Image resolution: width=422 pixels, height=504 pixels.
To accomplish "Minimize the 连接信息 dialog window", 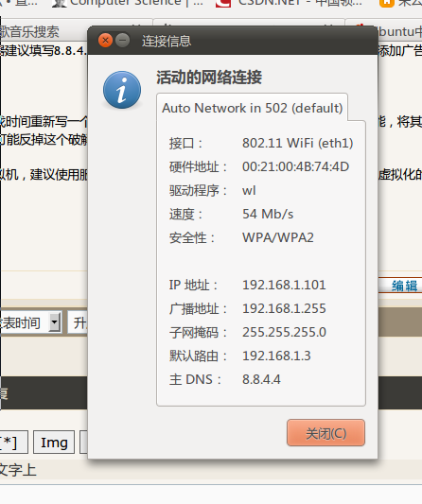I will pos(123,41).
